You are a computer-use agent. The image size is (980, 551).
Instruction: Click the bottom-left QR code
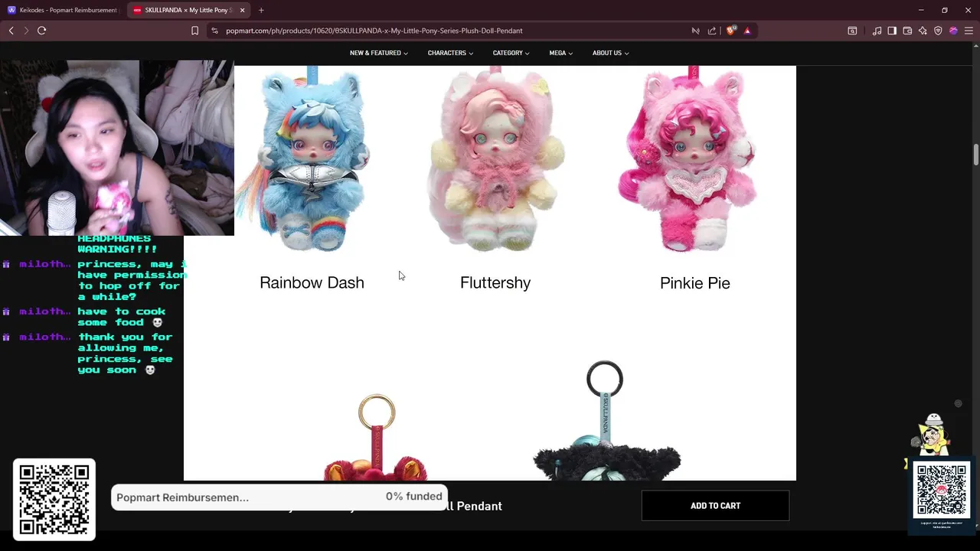54,500
